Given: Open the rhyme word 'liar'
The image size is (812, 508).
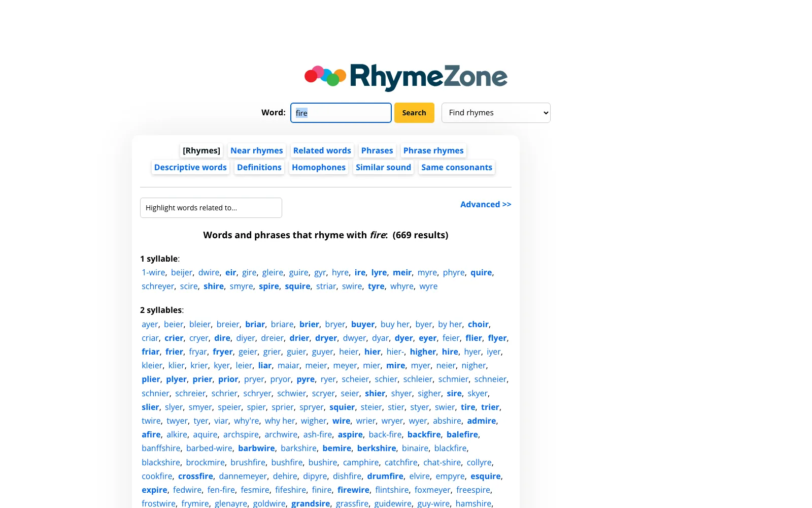Looking at the screenshot, I should 265,365.
